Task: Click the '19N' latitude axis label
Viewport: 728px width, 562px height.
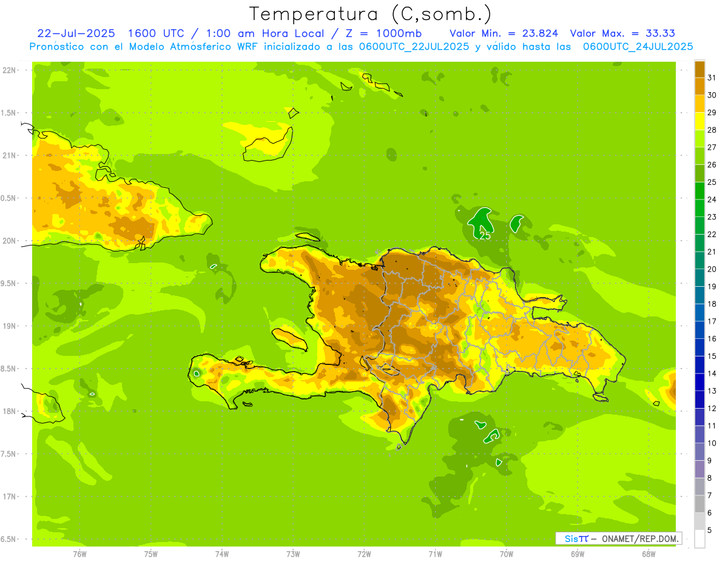Action: (x=10, y=326)
